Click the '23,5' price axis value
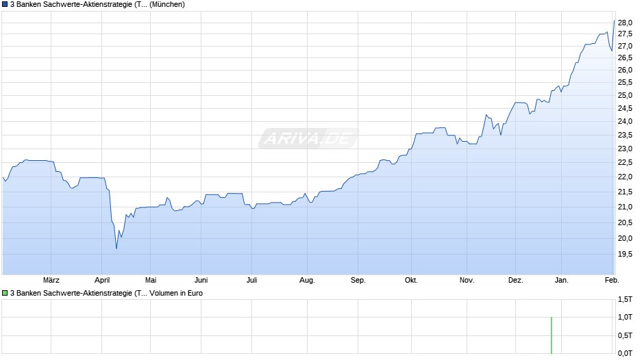Screen dimensions: 644x360 click(625, 136)
